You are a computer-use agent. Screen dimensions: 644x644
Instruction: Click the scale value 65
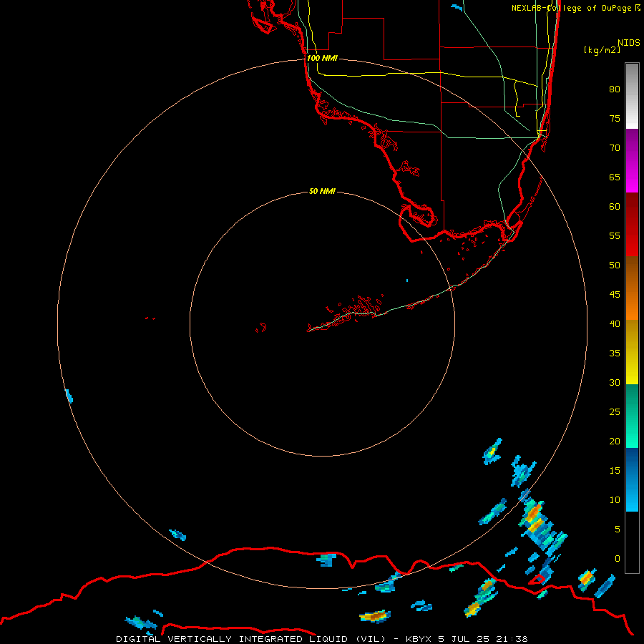615,177
